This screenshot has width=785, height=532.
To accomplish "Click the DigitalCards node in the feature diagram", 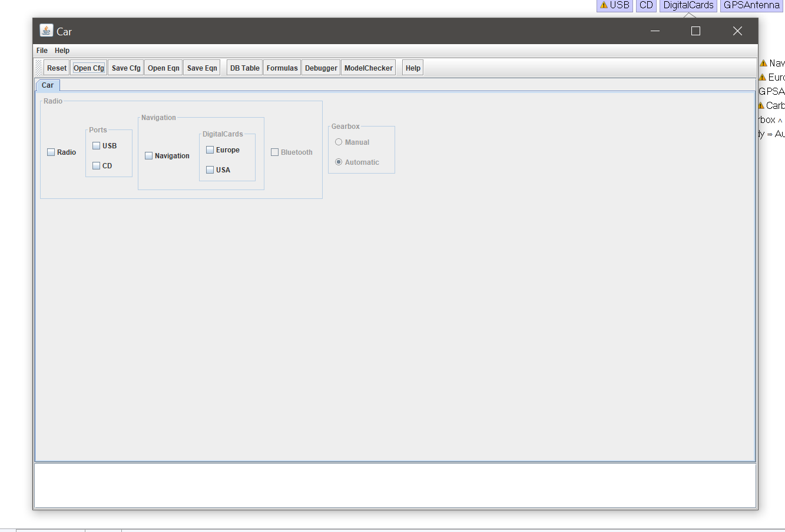I will click(688, 5).
